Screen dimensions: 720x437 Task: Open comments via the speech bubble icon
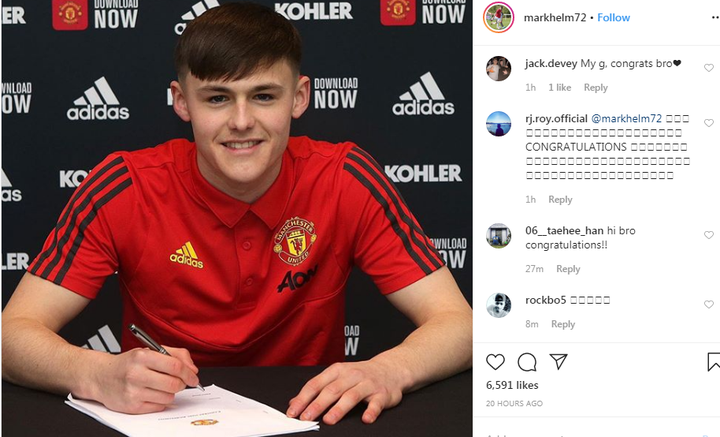[x=527, y=362]
